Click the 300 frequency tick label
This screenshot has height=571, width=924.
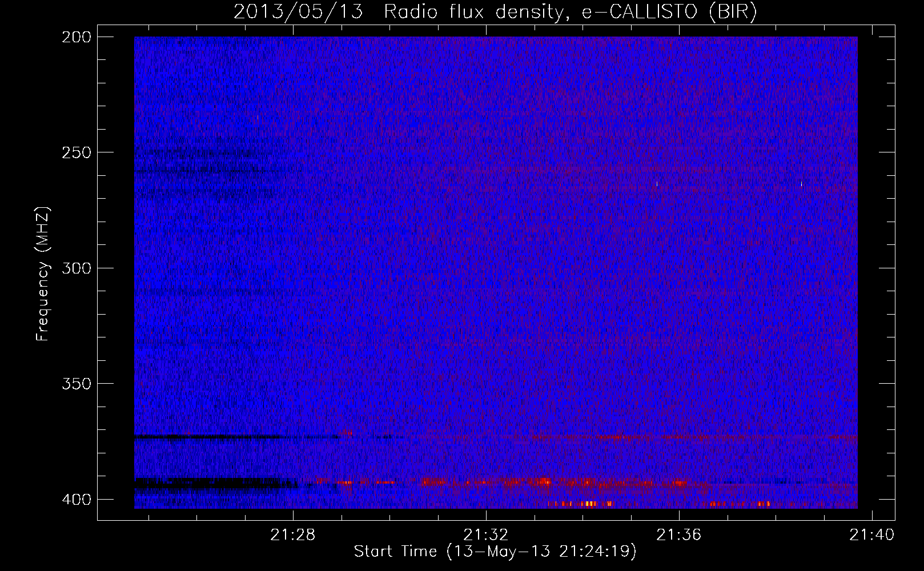click(x=77, y=268)
